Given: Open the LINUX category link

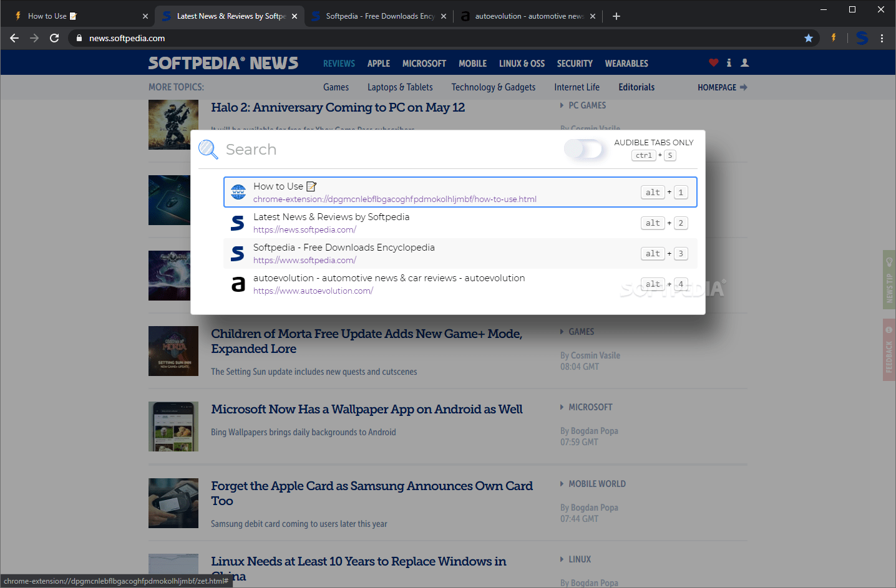Looking at the screenshot, I should tap(580, 559).
